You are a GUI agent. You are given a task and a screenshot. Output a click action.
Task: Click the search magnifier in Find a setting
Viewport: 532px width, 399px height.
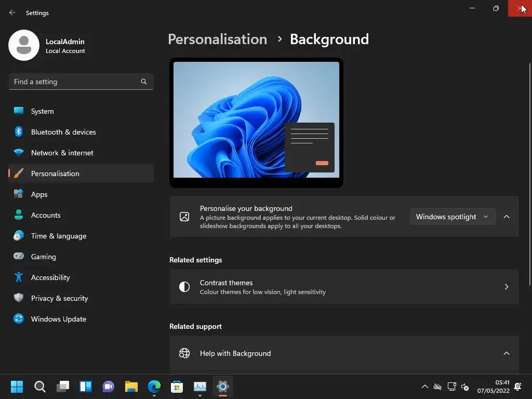click(144, 82)
